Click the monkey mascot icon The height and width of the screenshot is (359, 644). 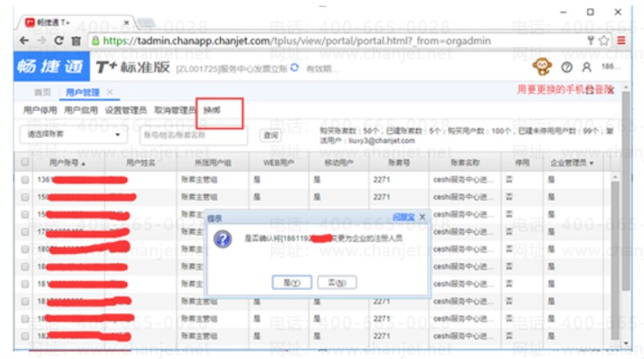[542, 66]
